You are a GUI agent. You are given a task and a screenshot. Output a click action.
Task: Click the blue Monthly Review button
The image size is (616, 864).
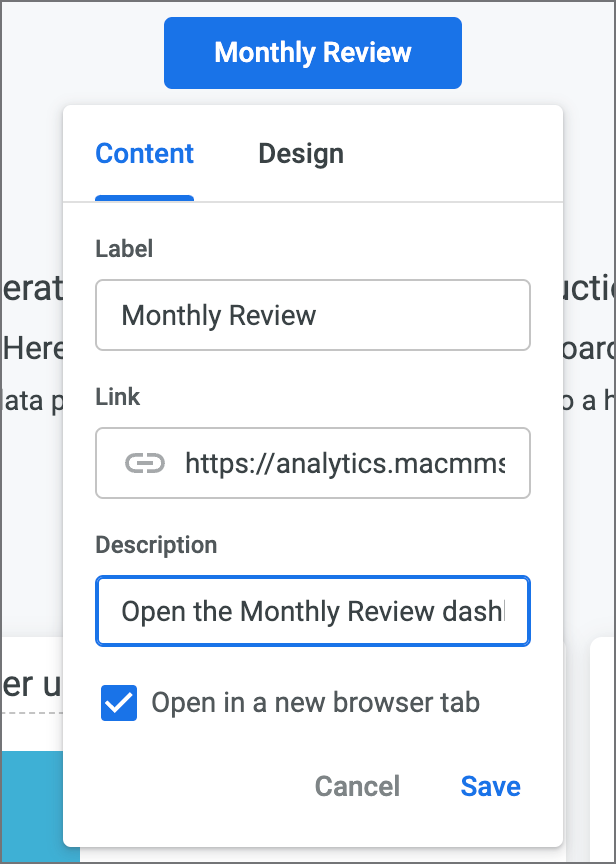(x=312, y=53)
